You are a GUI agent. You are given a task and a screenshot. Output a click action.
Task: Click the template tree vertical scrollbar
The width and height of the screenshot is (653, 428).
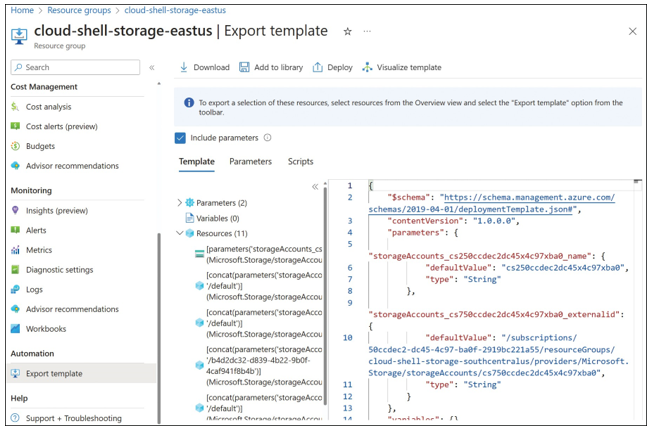(325, 296)
